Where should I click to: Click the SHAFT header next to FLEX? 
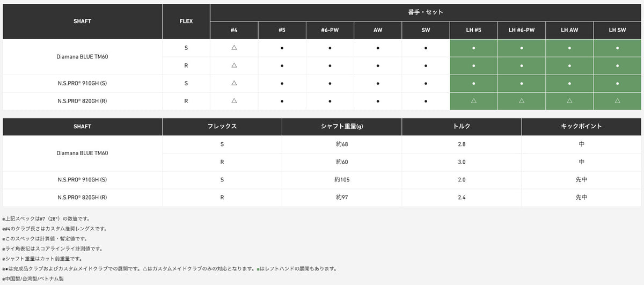(x=83, y=21)
